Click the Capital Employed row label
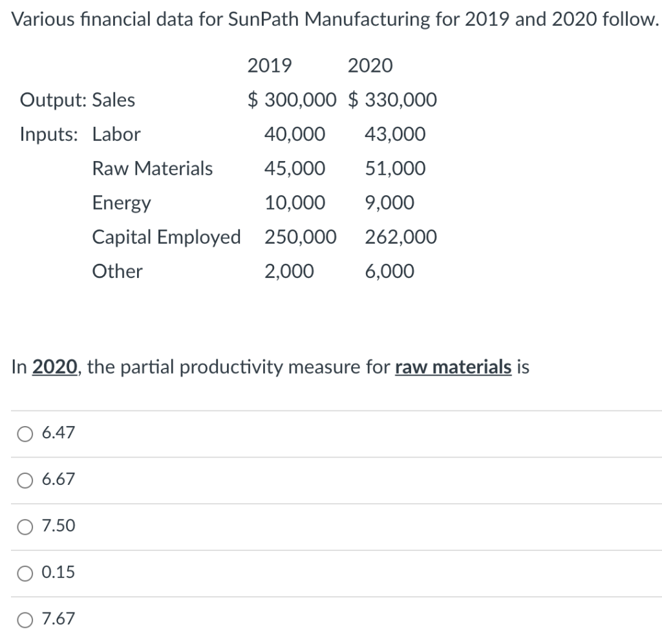Viewport: 662px width, 644px height. 167,237
